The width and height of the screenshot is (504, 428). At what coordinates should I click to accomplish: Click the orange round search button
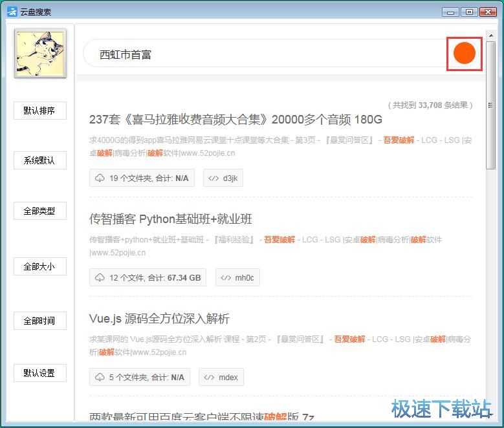(464, 54)
